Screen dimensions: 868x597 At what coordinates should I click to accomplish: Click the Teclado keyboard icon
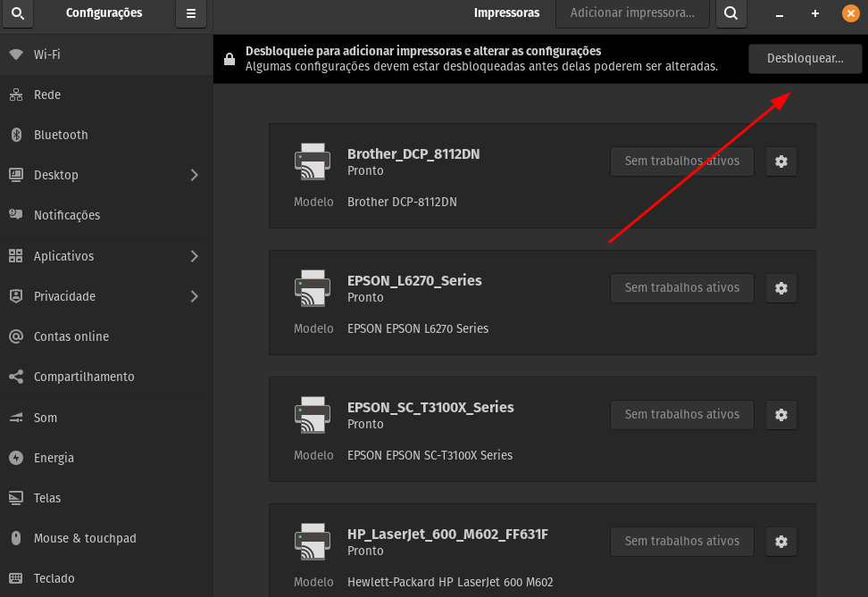coord(16,578)
